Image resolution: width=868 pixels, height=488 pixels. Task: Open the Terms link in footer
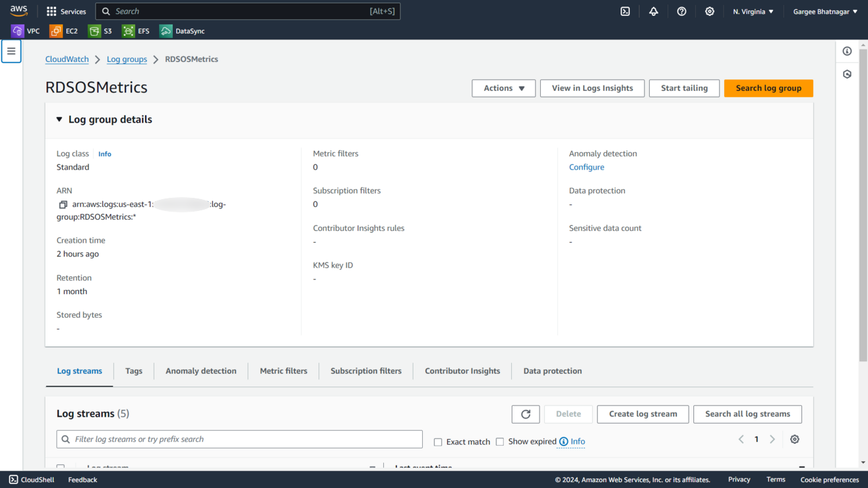point(776,480)
